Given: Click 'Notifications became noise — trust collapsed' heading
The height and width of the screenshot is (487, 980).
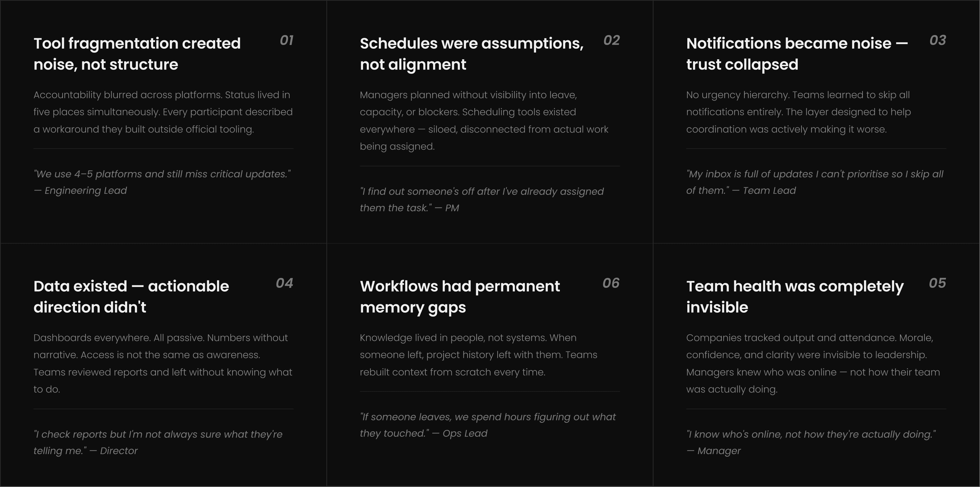Looking at the screenshot, I should 797,54.
